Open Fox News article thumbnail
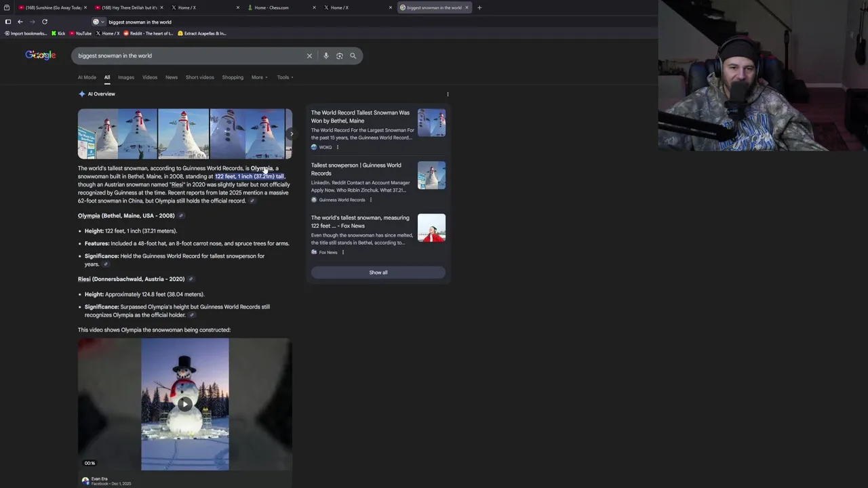The width and height of the screenshot is (868, 488). coord(431,228)
